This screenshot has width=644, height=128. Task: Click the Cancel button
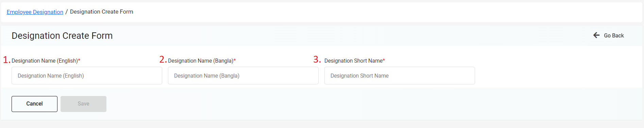34,104
